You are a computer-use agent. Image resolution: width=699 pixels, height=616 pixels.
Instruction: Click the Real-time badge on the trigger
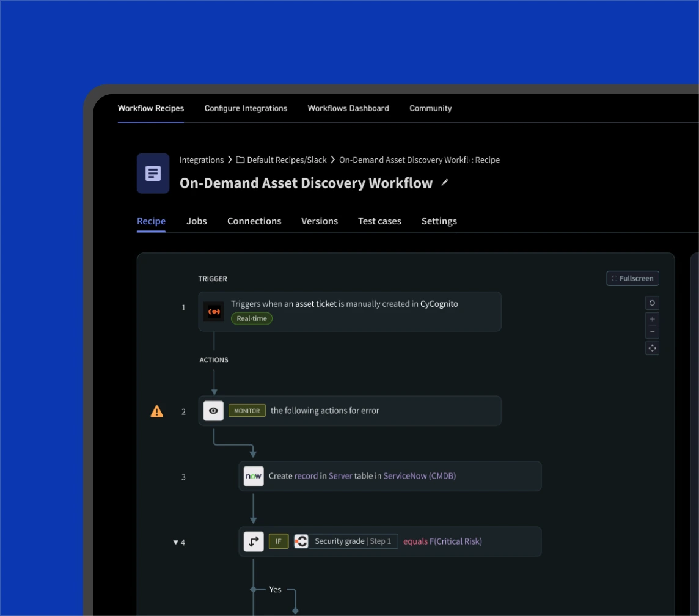252,318
